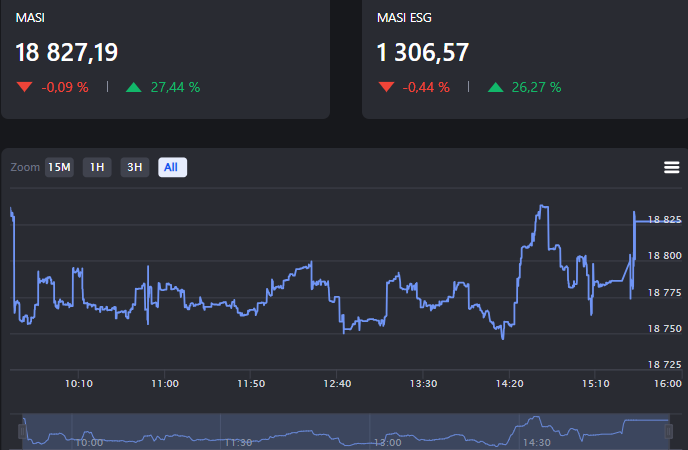Click the green up arrow in MASI ESG card
Viewport: 688px width, 450px height.
(495, 87)
